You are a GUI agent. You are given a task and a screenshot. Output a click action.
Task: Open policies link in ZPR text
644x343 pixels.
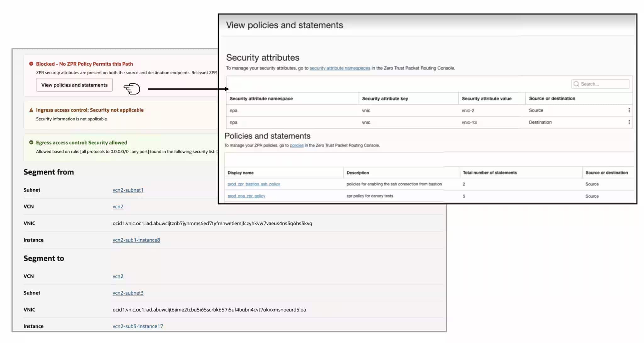click(x=297, y=145)
